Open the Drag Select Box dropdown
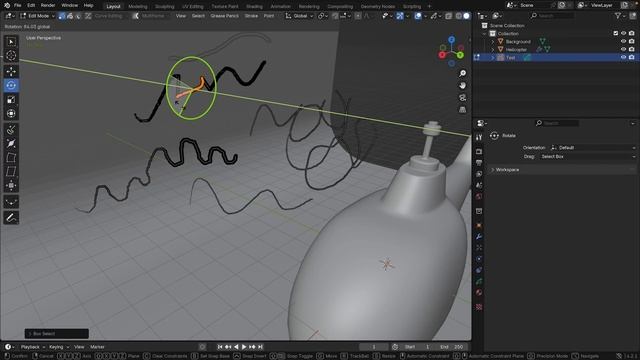Image resolution: width=640 pixels, height=360 pixels. click(587, 157)
